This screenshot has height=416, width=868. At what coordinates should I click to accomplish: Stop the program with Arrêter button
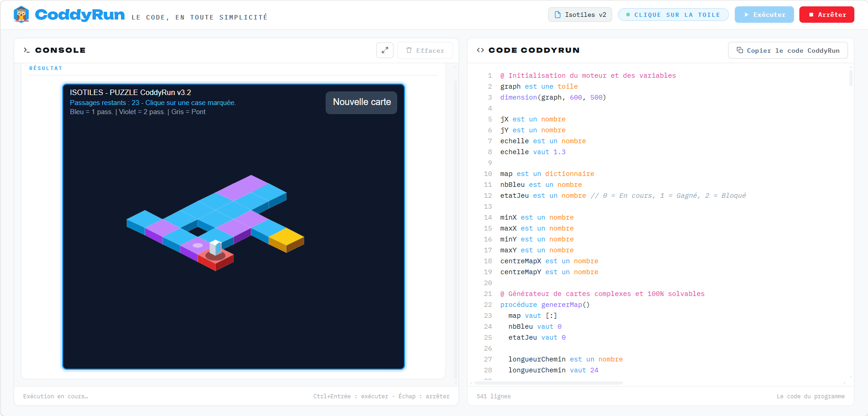[x=827, y=15]
